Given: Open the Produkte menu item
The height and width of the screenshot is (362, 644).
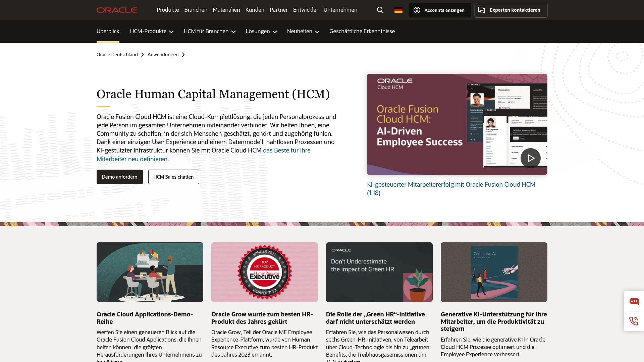Looking at the screenshot, I should click(168, 10).
